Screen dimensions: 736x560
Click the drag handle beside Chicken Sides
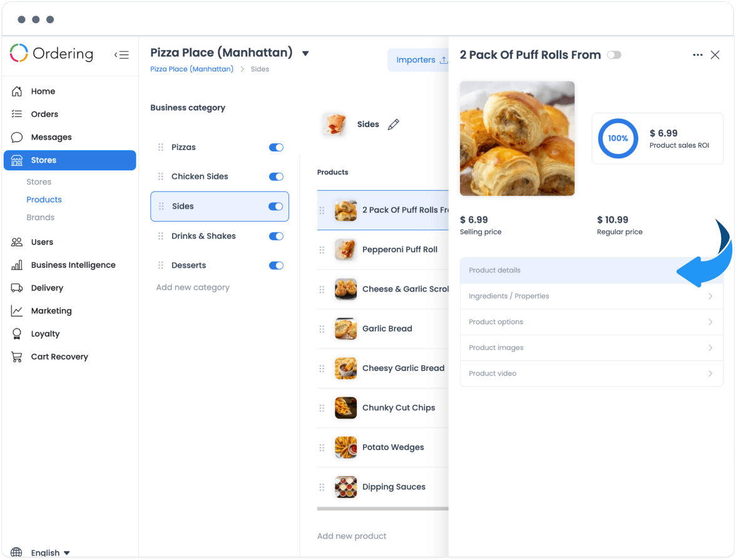(160, 176)
